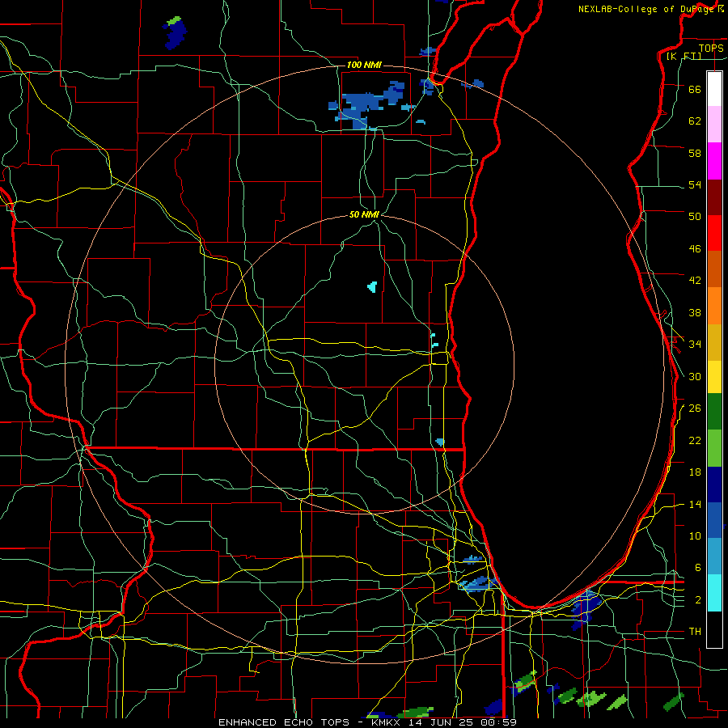Viewport: 728px width, 728px height.
Task: Select the "22" legend value
Action: pyautogui.click(x=695, y=440)
